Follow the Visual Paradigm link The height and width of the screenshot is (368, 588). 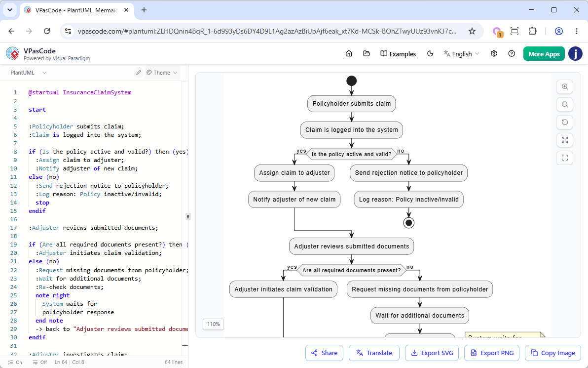pos(71,58)
